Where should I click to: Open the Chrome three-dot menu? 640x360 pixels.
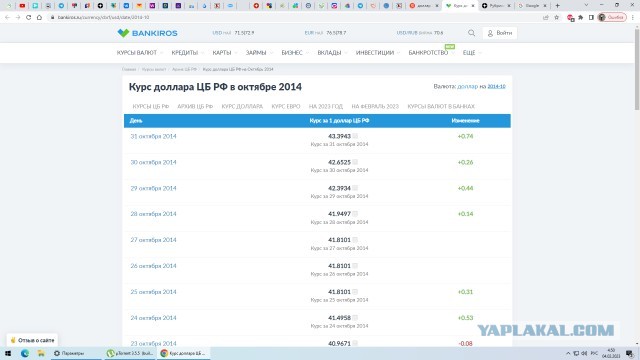[633, 18]
